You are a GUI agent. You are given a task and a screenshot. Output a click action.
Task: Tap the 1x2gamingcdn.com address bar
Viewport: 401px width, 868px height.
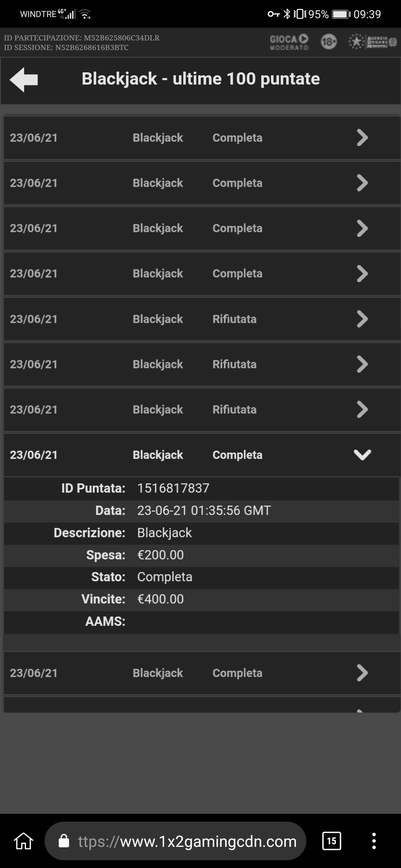175,841
